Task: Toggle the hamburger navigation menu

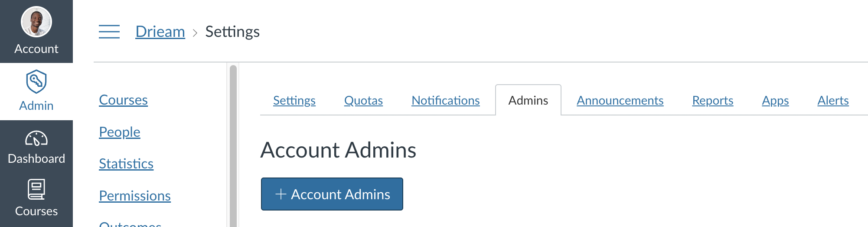Action: [109, 32]
